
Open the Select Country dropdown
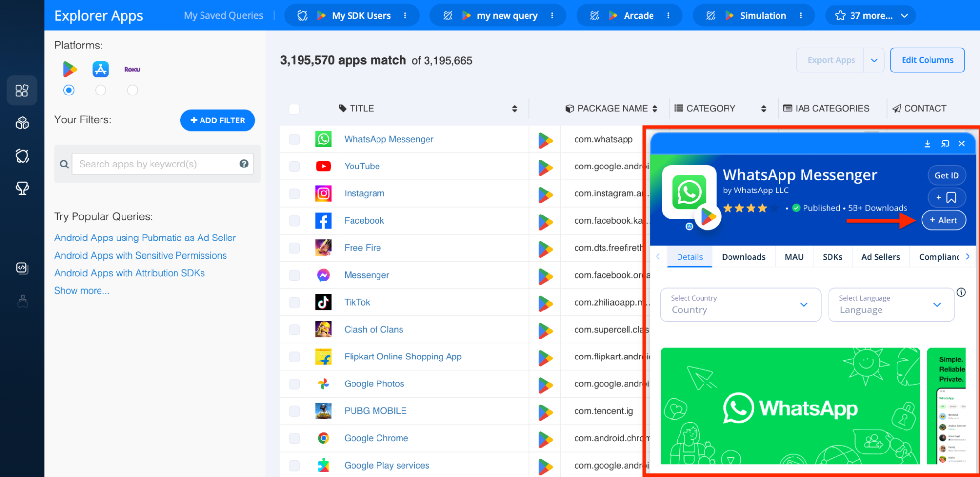[x=740, y=305]
